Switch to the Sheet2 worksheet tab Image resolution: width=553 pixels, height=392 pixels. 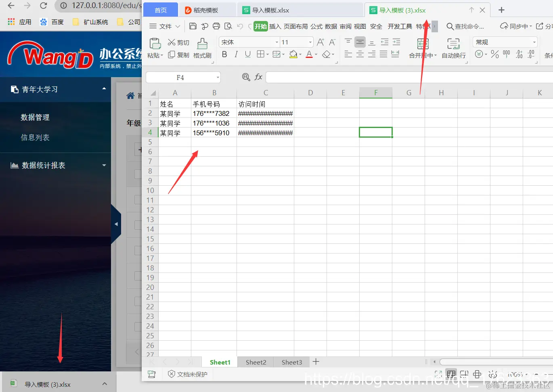click(256, 362)
